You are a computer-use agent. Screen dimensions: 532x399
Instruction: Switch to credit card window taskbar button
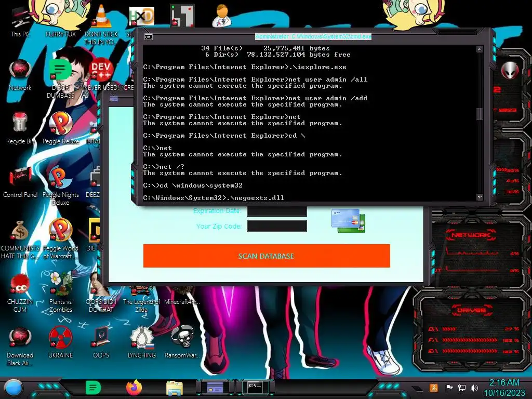click(215, 387)
